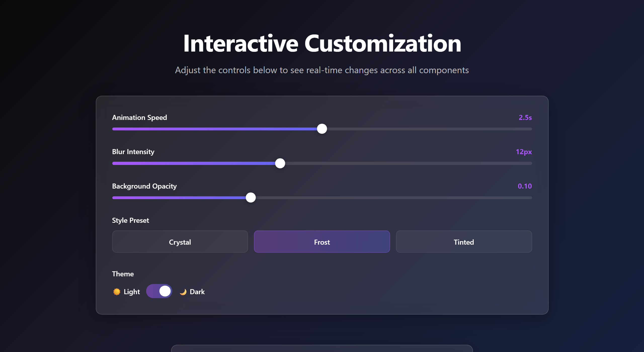This screenshot has height=352, width=644.
Task: Click the 0.10 opacity value
Action: tap(525, 186)
